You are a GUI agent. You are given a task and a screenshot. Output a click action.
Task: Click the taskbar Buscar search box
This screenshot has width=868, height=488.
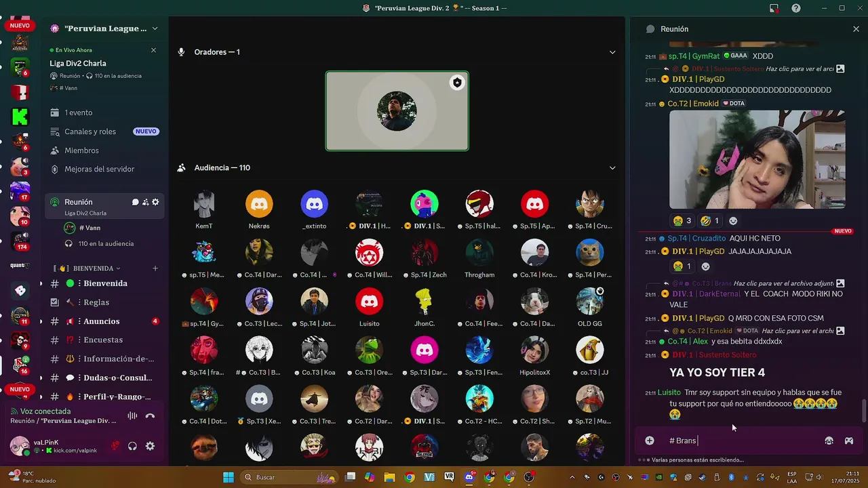(x=290, y=477)
